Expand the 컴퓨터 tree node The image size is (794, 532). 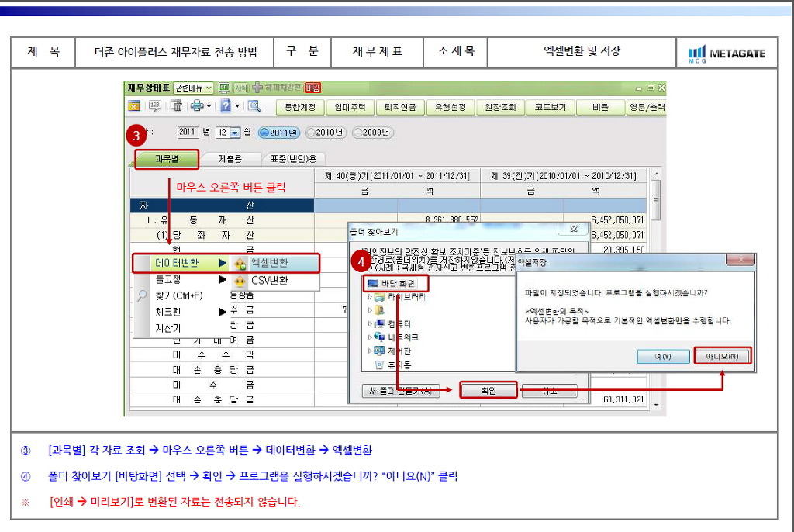pyautogui.click(x=370, y=323)
